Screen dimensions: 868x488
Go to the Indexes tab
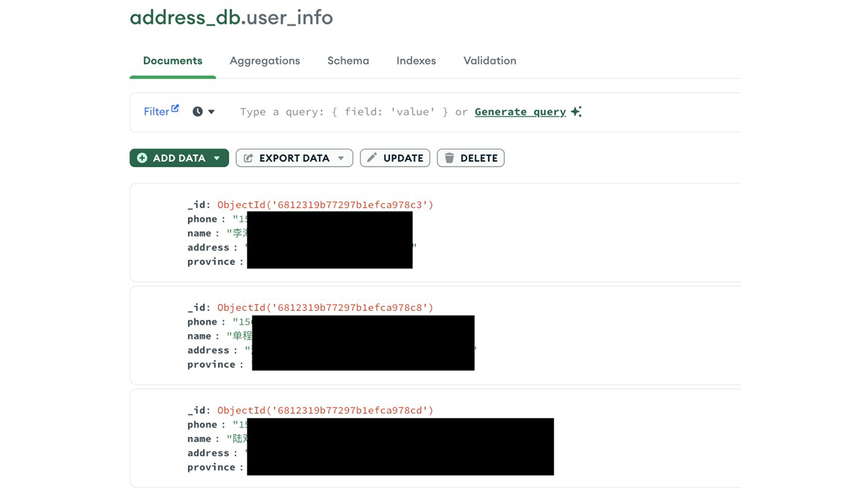click(416, 60)
